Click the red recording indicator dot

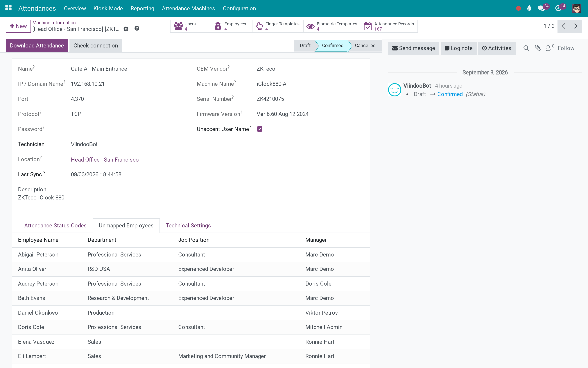pyautogui.click(x=518, y=8)
